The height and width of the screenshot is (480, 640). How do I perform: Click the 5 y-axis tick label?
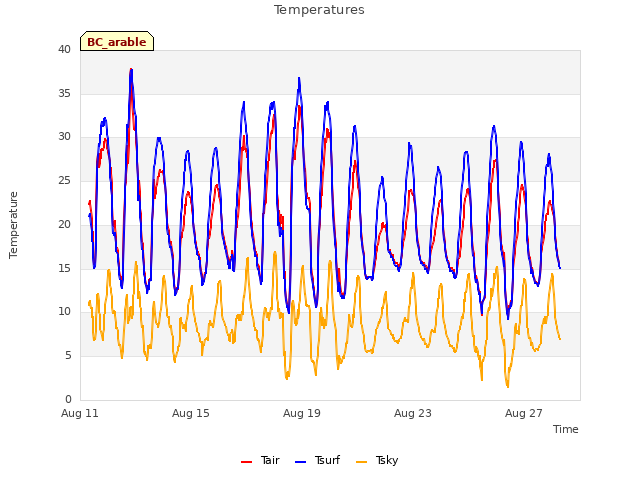tap(68, 356)
